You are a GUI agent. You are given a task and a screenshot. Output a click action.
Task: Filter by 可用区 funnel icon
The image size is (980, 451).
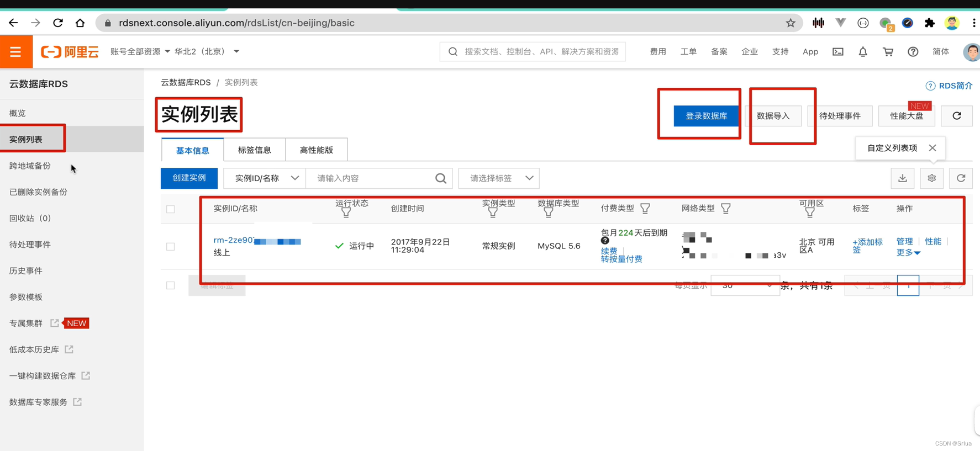[809, 213]
